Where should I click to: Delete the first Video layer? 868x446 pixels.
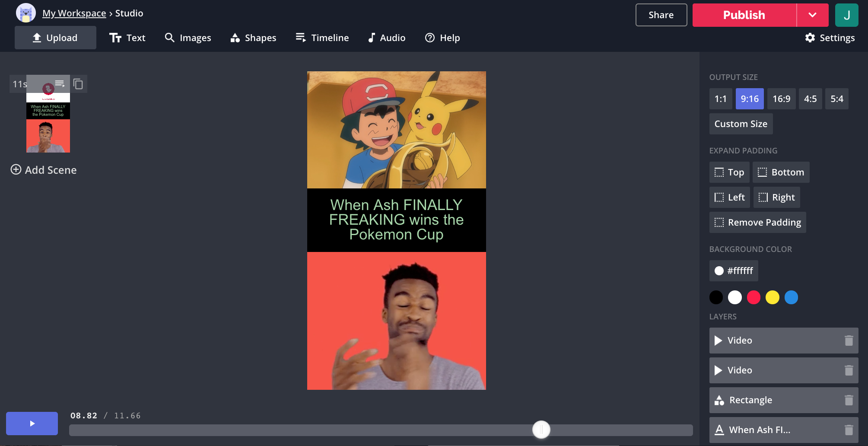tap(849, 341)
